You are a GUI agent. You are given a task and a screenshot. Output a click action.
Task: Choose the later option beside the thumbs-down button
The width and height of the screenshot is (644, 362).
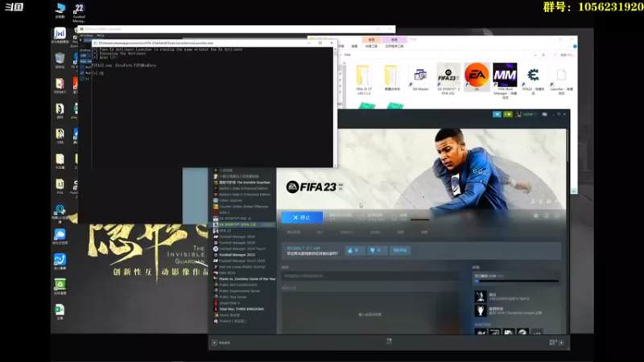click(x=399, y=250)
